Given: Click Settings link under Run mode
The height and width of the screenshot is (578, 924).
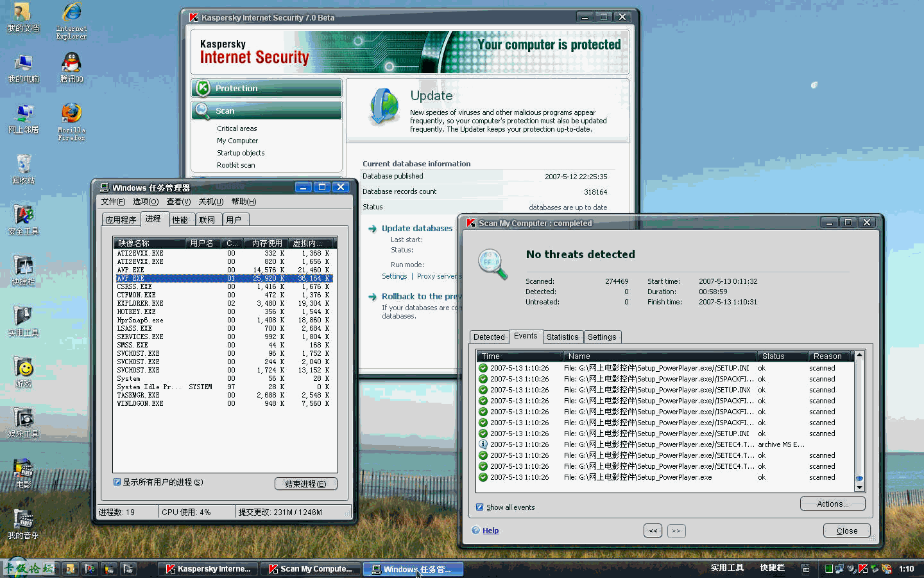Looking at the screenshot, I should pyautogui.click(x=395, y=276).
